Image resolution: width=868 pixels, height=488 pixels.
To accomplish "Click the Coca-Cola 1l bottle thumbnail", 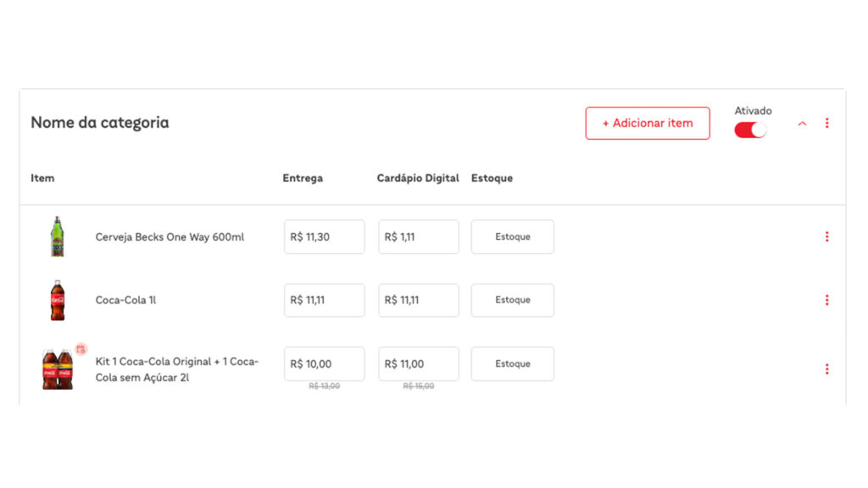I will point(58,301).
